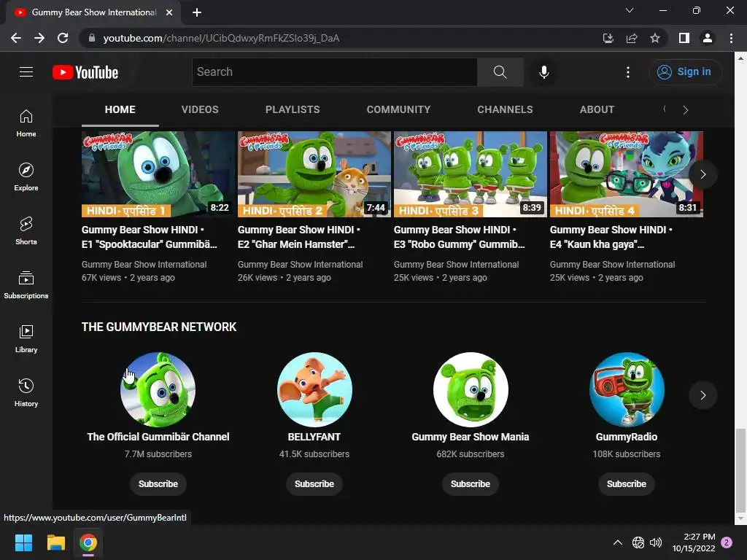The height and width of the screenshot is (560, 747).
Task: Open Shorts in the sidebar
Action: [x=26, y=231]
